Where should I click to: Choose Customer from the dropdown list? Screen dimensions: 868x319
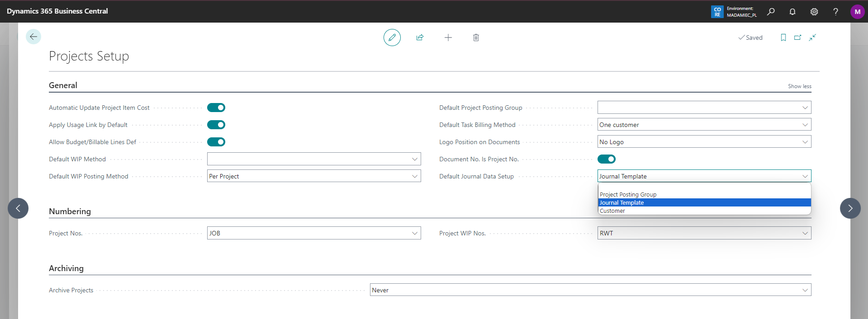612,211
